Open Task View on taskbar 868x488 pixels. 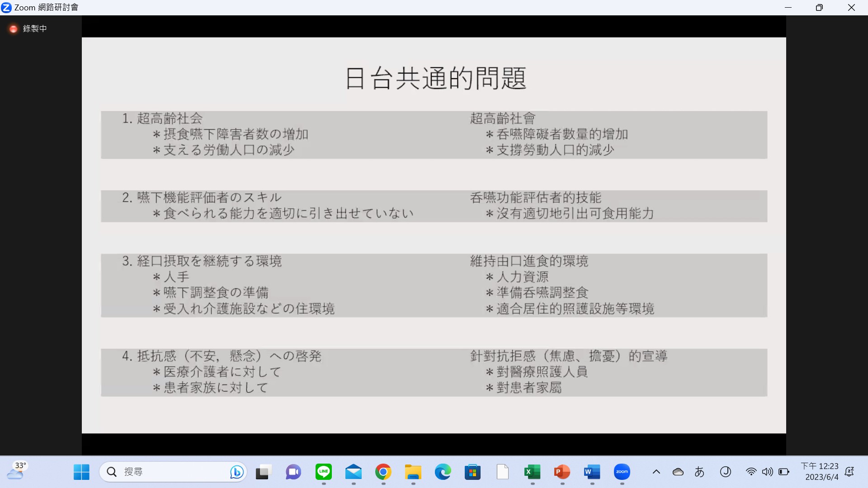(263, 472)
